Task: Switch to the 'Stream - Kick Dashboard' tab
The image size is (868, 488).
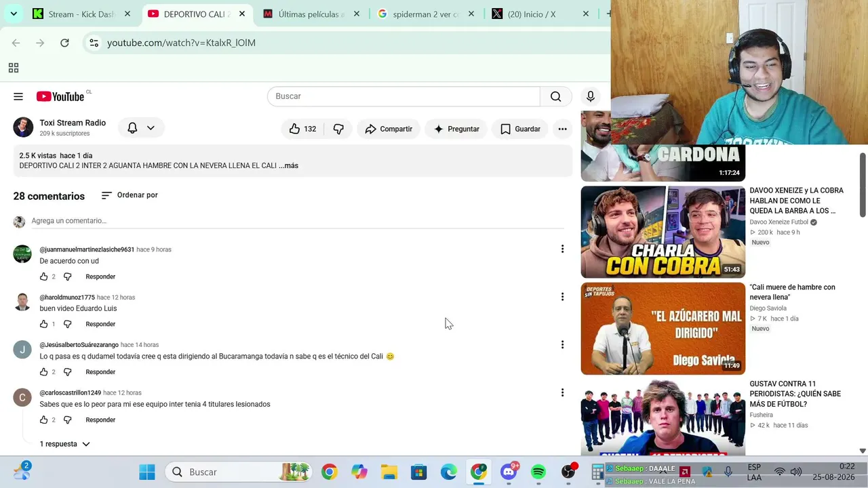Action: 81,14
